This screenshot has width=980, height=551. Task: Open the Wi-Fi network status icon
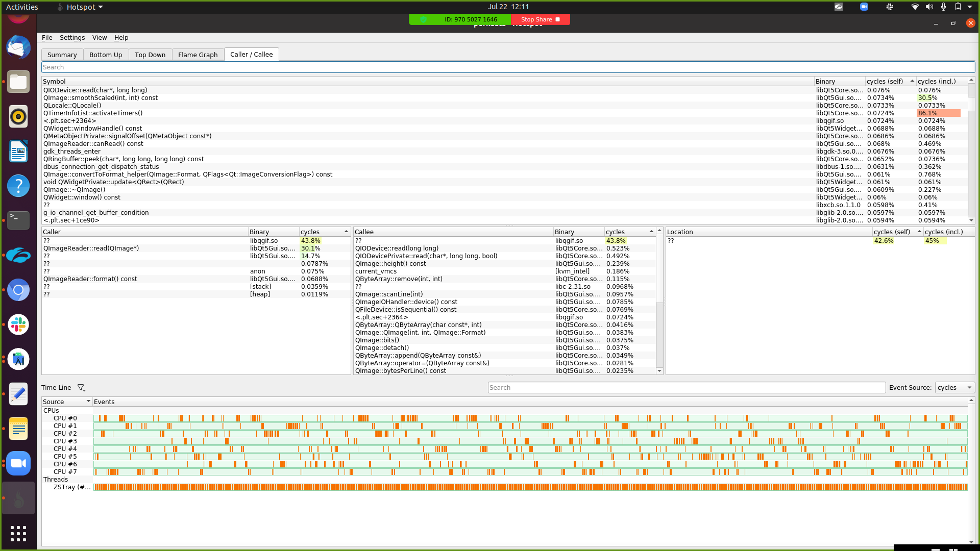[x=915, y=7]
